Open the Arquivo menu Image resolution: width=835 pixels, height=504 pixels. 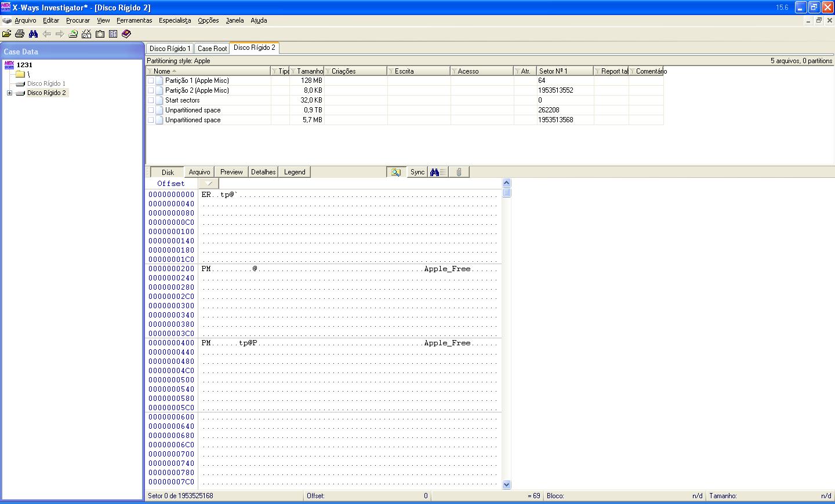point(26,20)
